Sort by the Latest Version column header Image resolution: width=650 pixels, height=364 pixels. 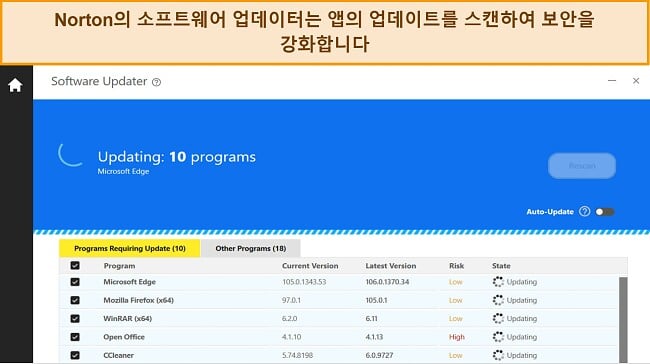point(390,266)
